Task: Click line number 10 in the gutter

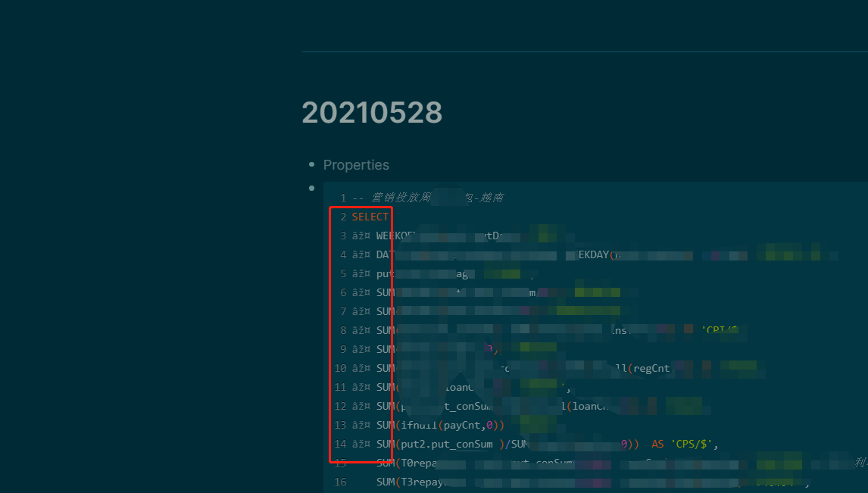Action: pos(340,369)
